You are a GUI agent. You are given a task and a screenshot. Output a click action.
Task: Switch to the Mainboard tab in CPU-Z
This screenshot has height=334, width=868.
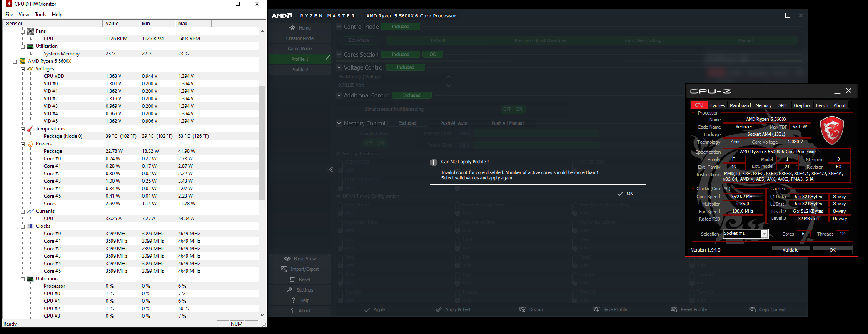point(740,105)
